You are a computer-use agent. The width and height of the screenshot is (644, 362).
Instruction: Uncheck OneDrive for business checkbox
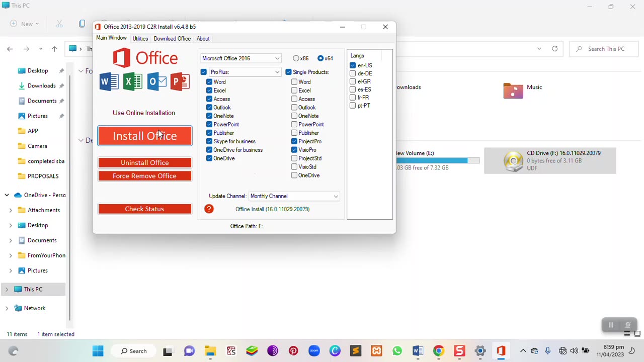point(209,150)
